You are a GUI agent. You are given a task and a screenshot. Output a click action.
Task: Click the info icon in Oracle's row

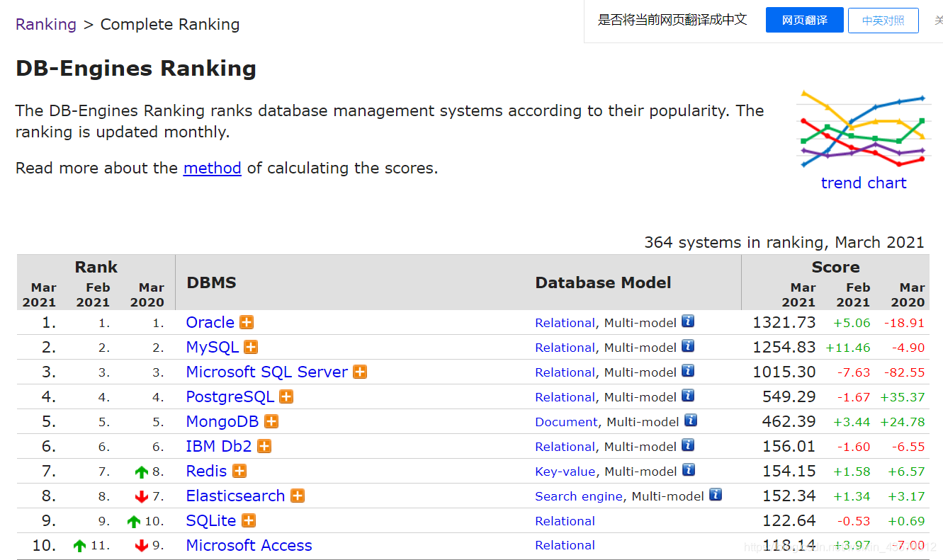click(x=688, y=321)
